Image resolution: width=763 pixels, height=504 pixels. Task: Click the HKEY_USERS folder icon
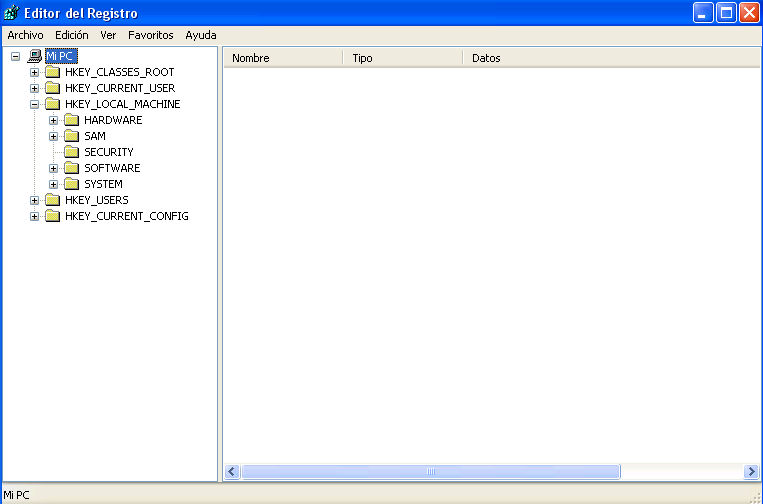point(52,200)
